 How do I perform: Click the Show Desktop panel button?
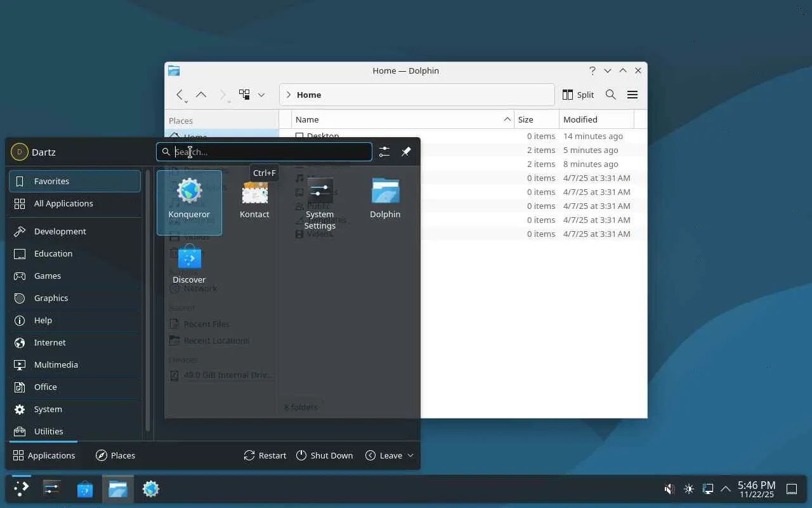point(792,489)
